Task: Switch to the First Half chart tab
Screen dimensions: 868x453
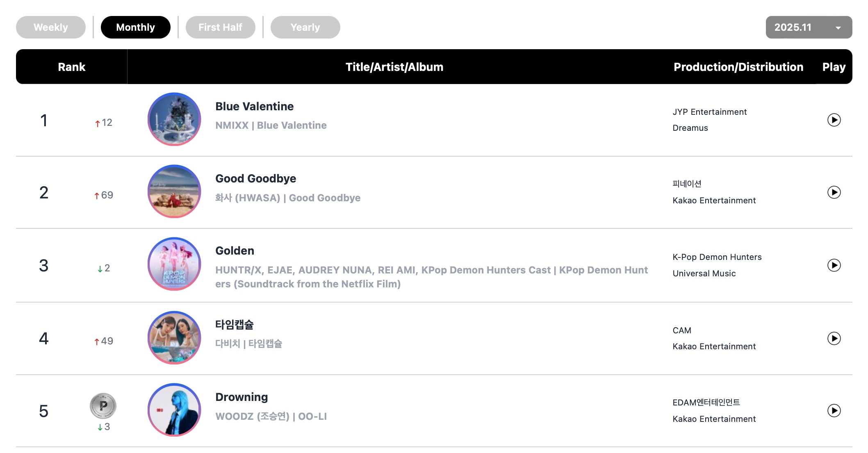Action: click(x=220, y=27)
